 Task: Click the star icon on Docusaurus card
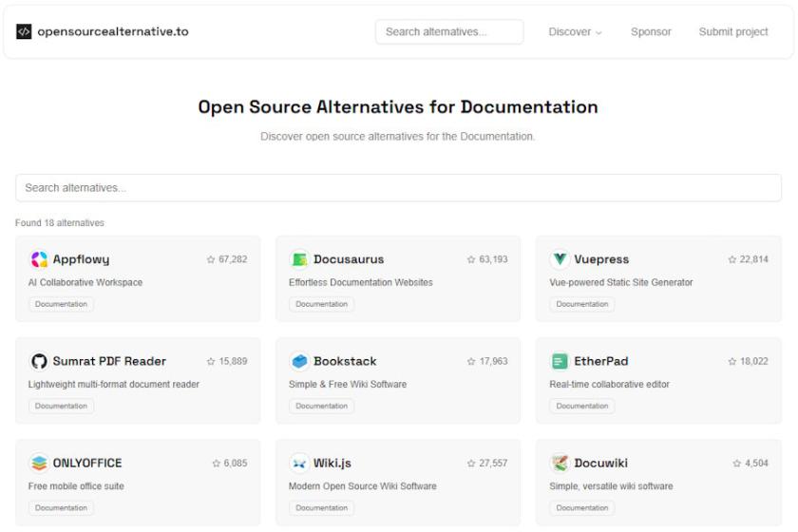[471, 259]
